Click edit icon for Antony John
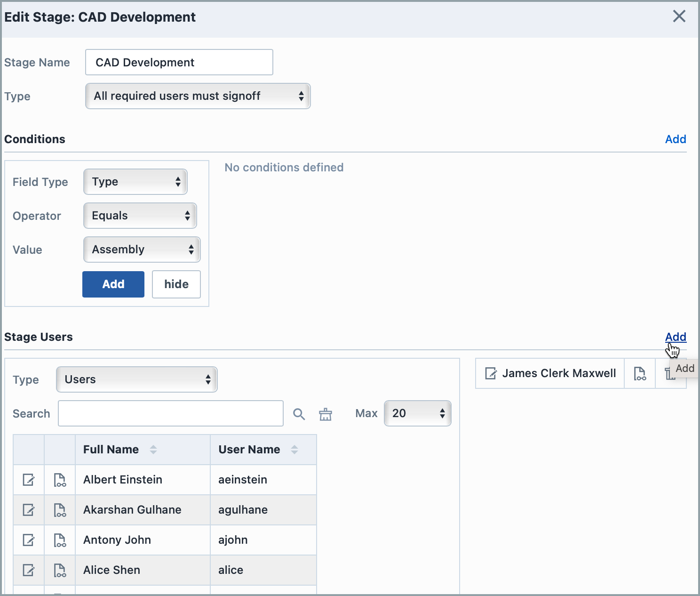This screenshot has width=700, height=596. 29,540
